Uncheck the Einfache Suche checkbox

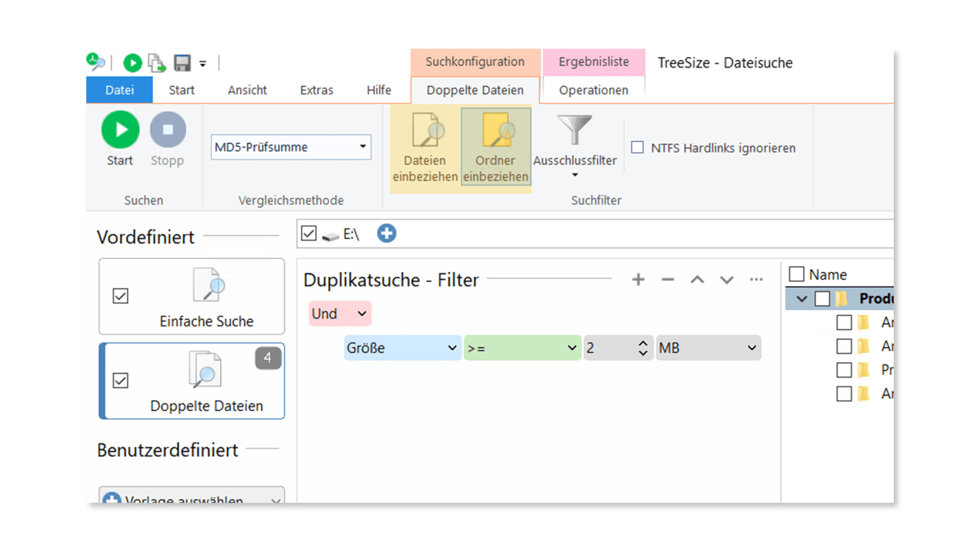coord(120,296)
